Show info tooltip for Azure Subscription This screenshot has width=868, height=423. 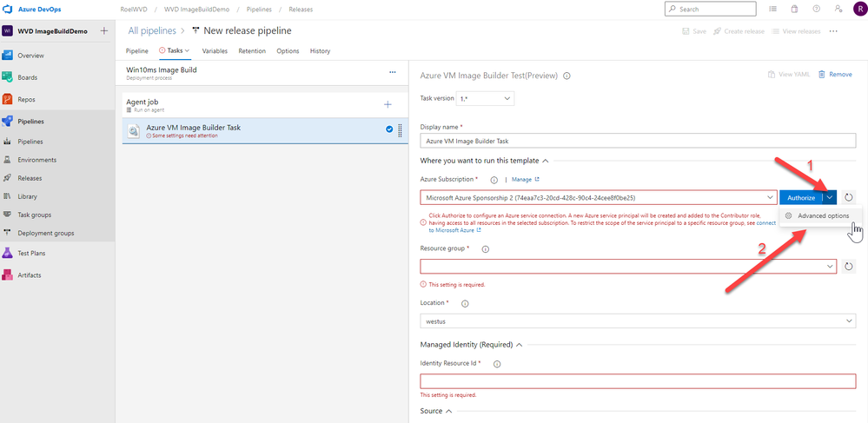494,180
